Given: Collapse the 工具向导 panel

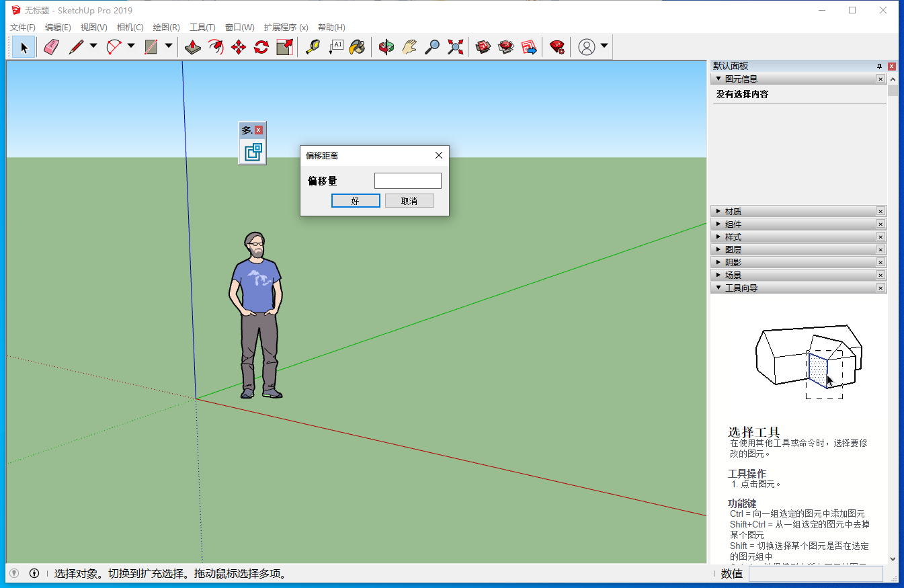Looking at the screenshot, I should coord(741,288).
